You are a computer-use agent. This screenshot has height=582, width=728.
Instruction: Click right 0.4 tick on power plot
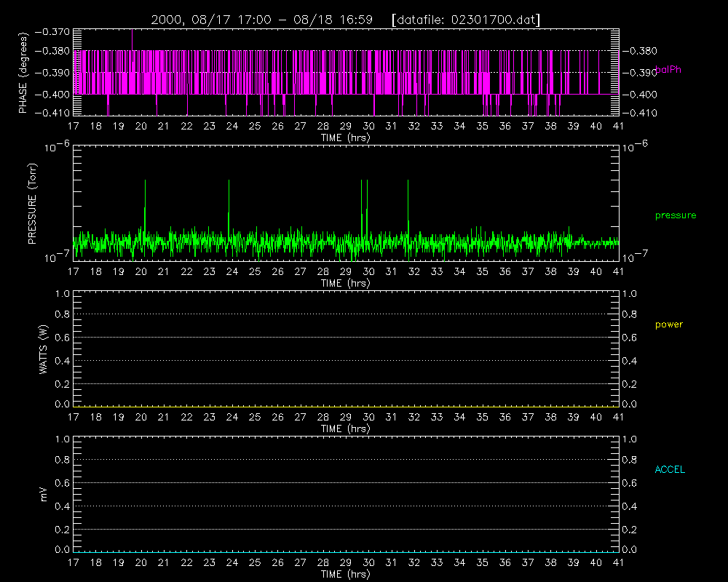[x=630, y=361]
